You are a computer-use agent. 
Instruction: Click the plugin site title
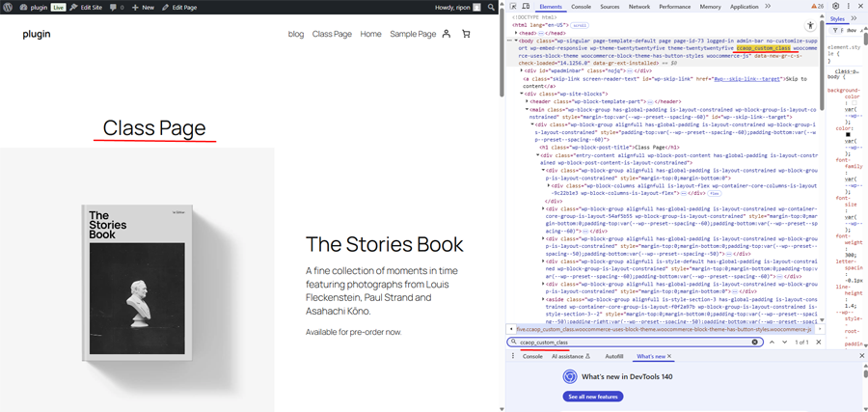37,34
